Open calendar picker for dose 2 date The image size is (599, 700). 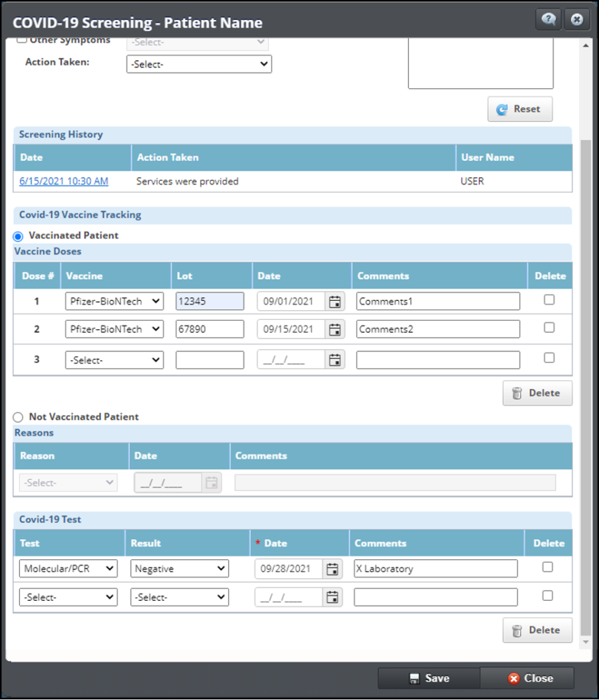(x=334, y=329)
